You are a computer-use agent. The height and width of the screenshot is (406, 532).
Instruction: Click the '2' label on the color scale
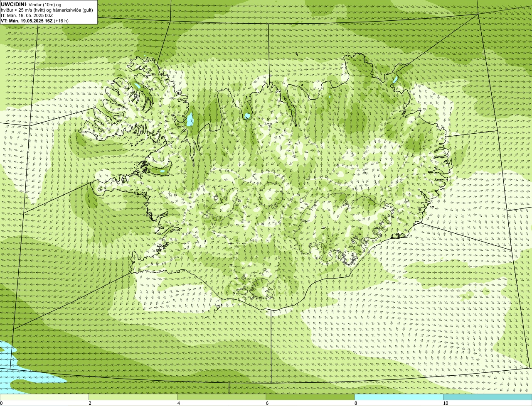(x=90, y=403)
